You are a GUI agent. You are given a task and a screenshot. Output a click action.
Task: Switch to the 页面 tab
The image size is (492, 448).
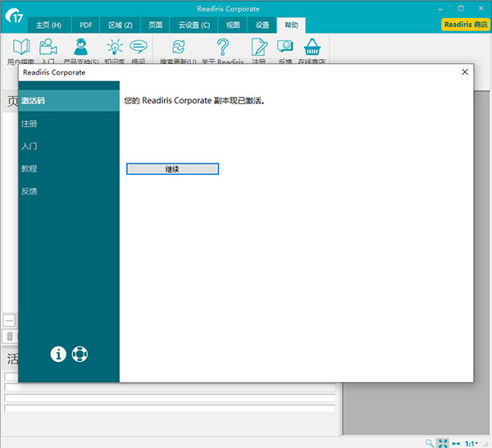pos(155,25)
